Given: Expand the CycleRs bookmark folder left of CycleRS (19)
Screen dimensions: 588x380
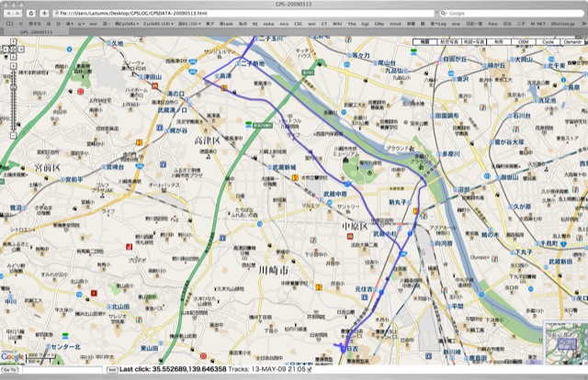Looking at the screenshot, I should click(127, 24).
